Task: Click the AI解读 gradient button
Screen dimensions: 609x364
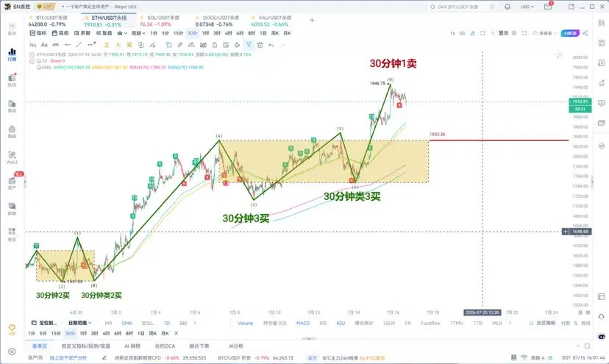Action: [570, 33]
